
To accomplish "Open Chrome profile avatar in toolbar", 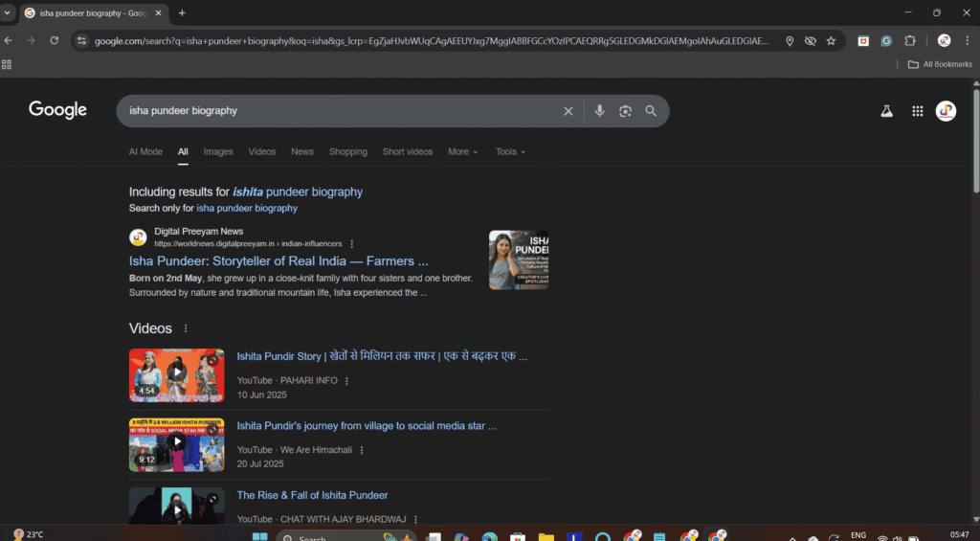I will tap(944, 41).
